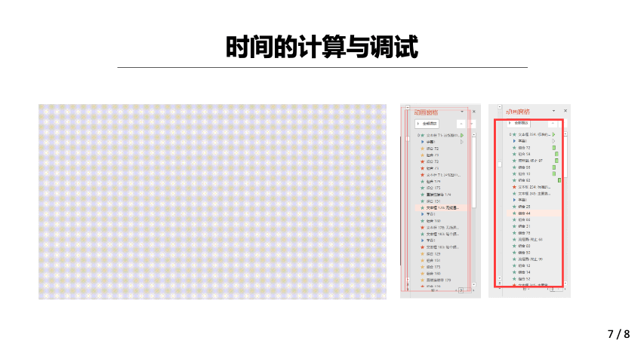Click the page number 7 / 8
644x362 pixels.
618,334
